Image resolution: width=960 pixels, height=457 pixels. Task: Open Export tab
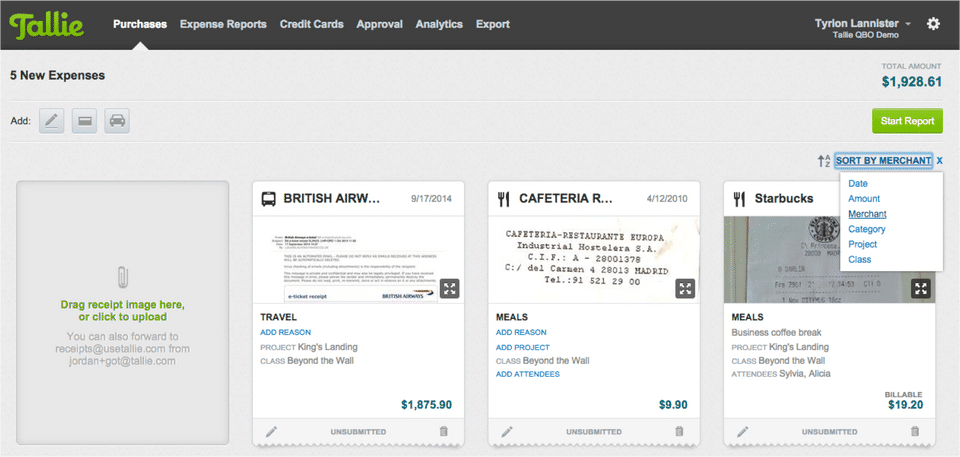(492, 25)
